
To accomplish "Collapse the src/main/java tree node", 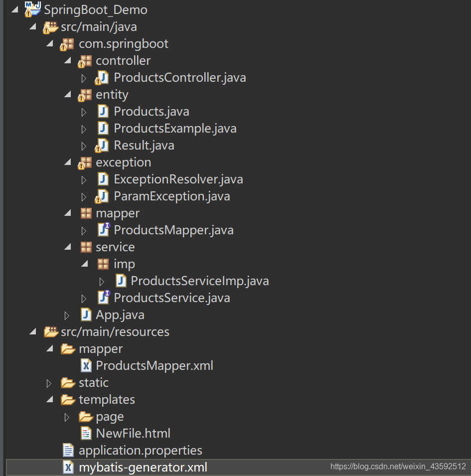I will pos(33,27).
